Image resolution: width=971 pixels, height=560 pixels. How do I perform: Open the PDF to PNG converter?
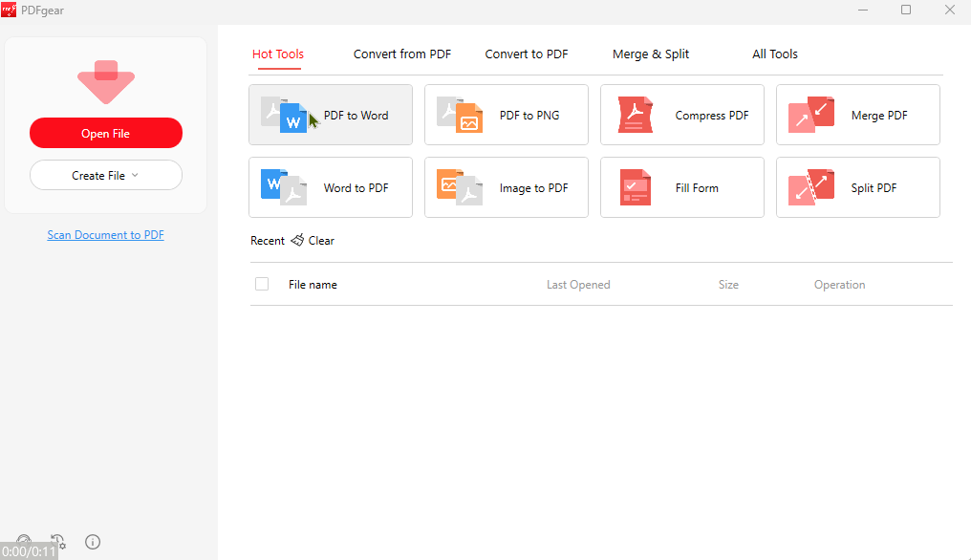point(506,115)
